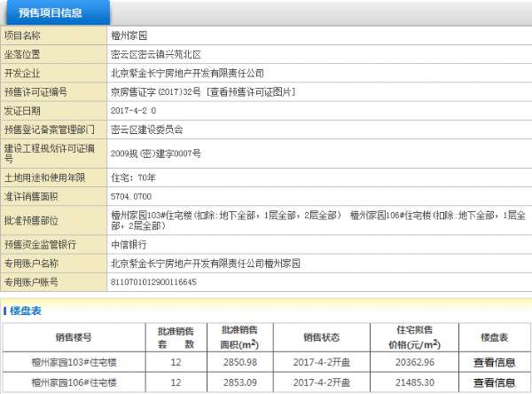Click the 销售状态 column header
532x394 pixels.
[x=321, y=337]
